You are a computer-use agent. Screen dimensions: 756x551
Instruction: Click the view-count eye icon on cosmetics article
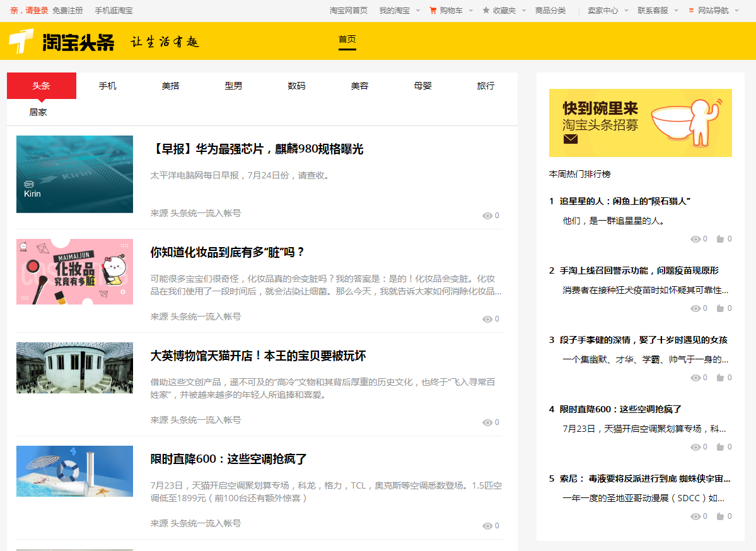487,319
